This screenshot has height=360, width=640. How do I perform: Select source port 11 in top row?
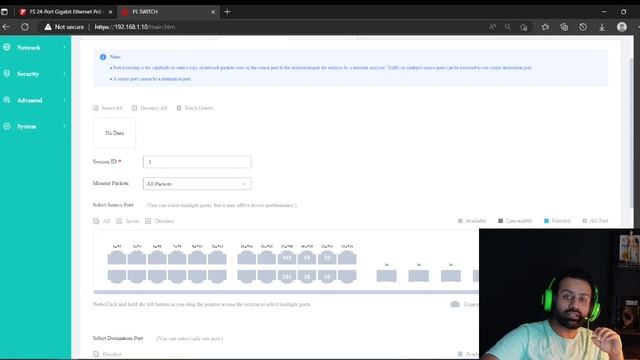pos(217,258)
